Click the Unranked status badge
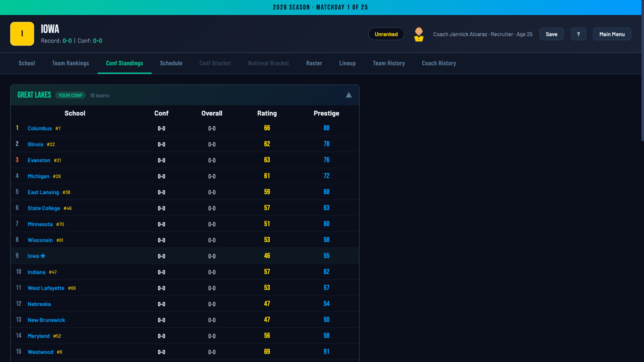Viewport: 644px width, 362px height. pos(386,34)
